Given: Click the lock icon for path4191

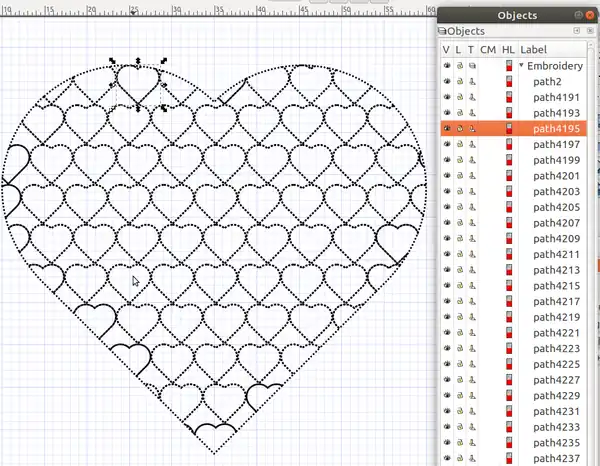Looking at the screenshot, I should pos(459,98).
